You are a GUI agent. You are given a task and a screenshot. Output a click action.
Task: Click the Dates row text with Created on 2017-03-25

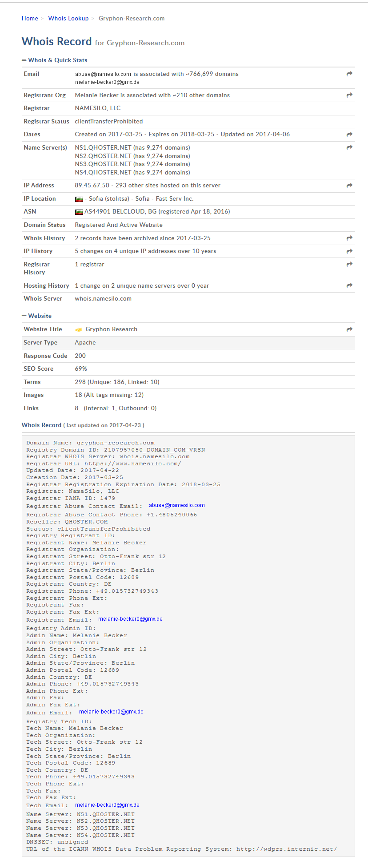pyautogui.click(x=182, y=134)
